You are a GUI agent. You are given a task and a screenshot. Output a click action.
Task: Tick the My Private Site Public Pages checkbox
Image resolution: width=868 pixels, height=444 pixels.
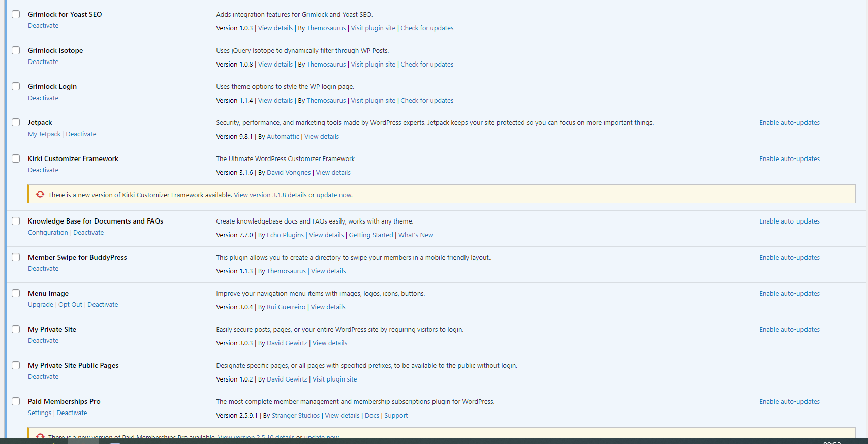[16, 365]
